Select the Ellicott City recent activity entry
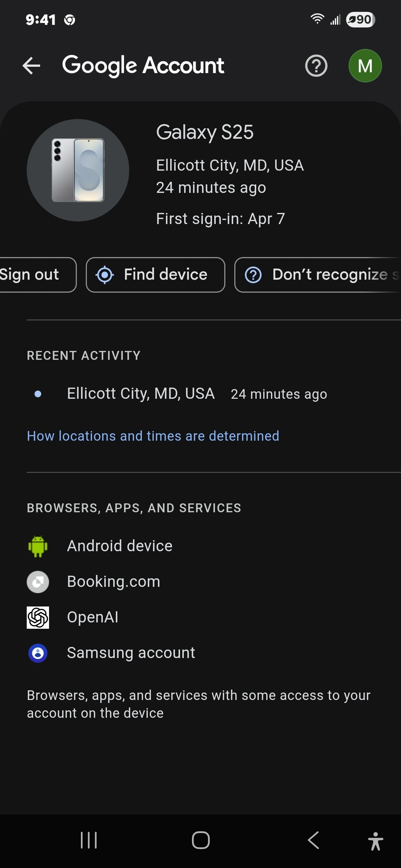401x868 pixels. pyautogui.click(x=141, y=394)
